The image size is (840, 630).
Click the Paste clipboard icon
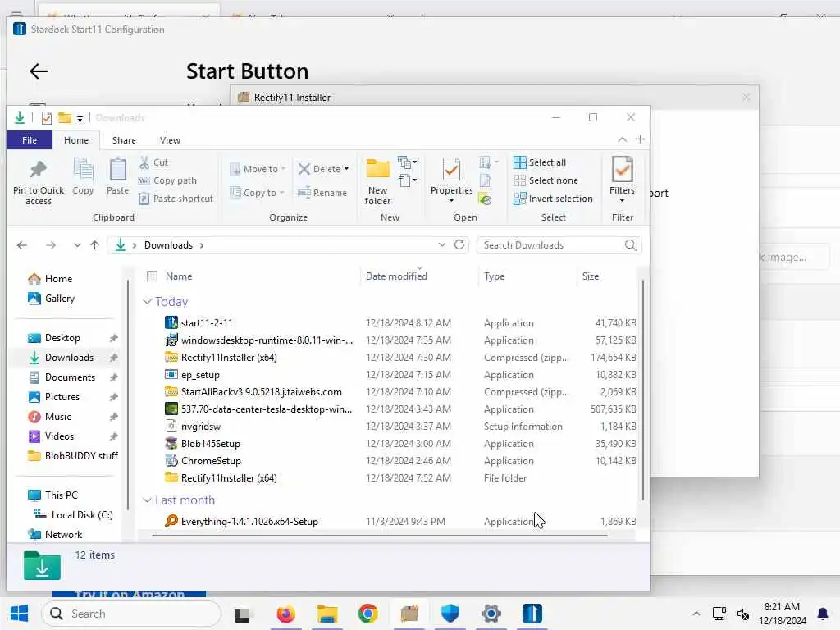coord(117,170)
